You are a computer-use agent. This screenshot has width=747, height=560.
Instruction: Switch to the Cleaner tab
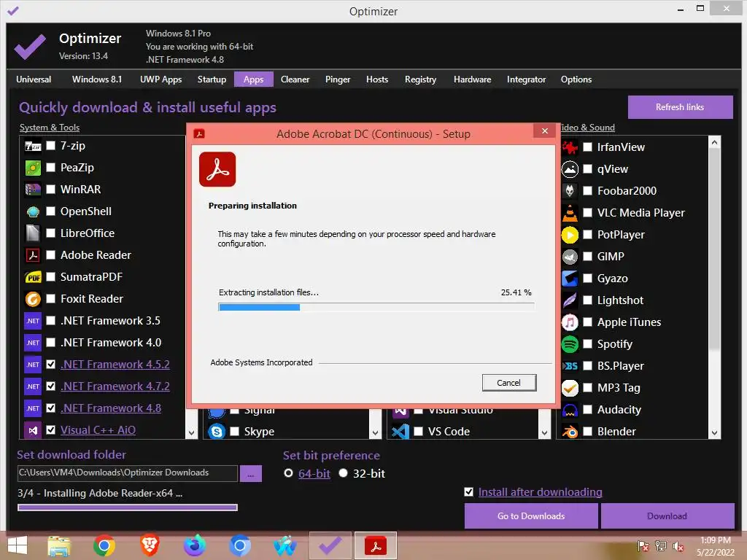295,79
